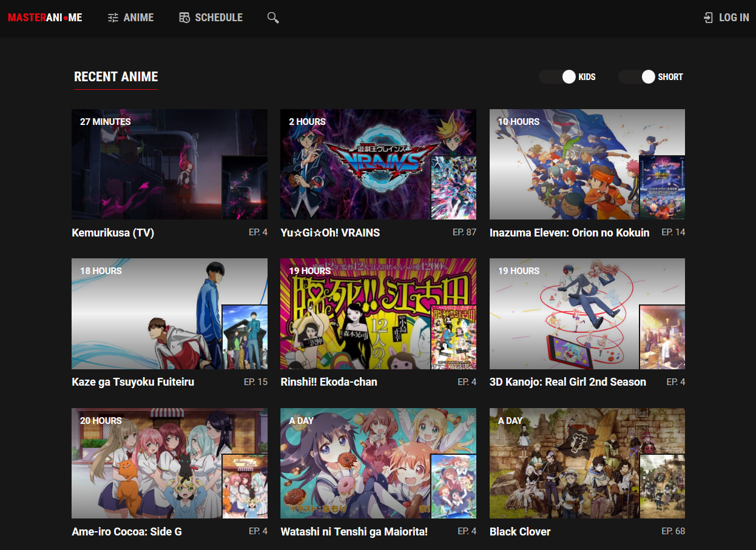Viewport: 756px width, 550px height.
Task: Click Kaze ga Tsuyoku Fuiteiru title
Action: pos(133,382)
